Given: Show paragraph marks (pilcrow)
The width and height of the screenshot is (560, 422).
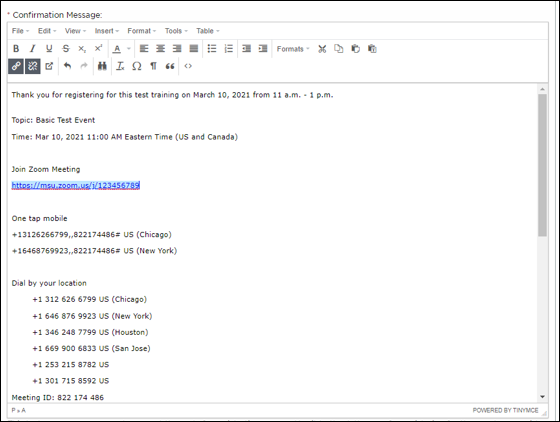Looking at the screenshot, I should coord(153,66).
